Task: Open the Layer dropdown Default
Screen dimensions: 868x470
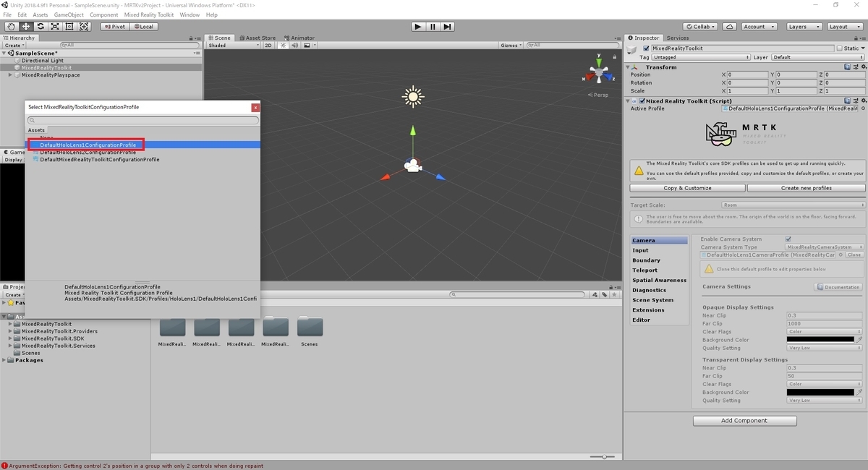Action: [x=817, y=57]
